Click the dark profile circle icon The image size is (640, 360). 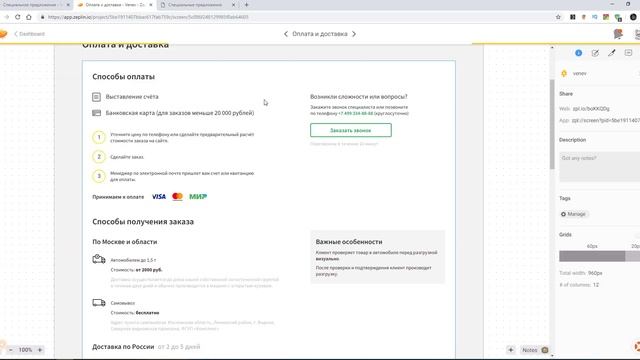[633, 17]
